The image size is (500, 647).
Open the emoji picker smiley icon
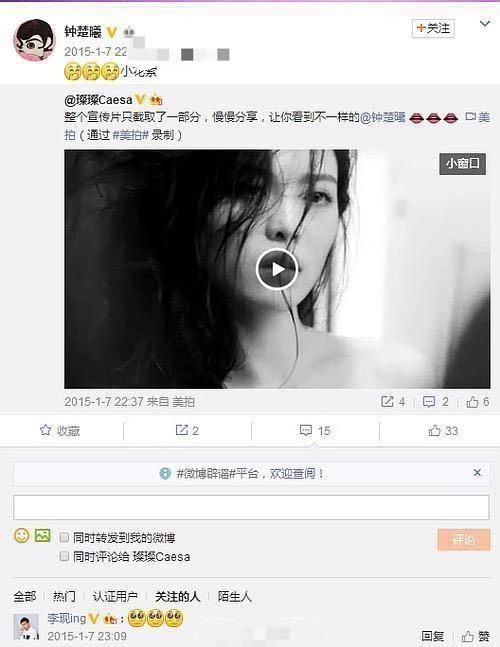click(x=21, y=536)
